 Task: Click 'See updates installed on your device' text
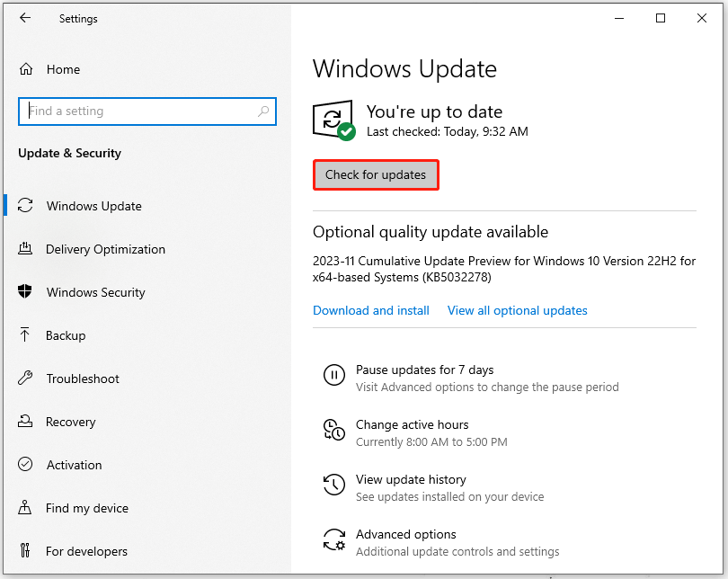(450, 496)
